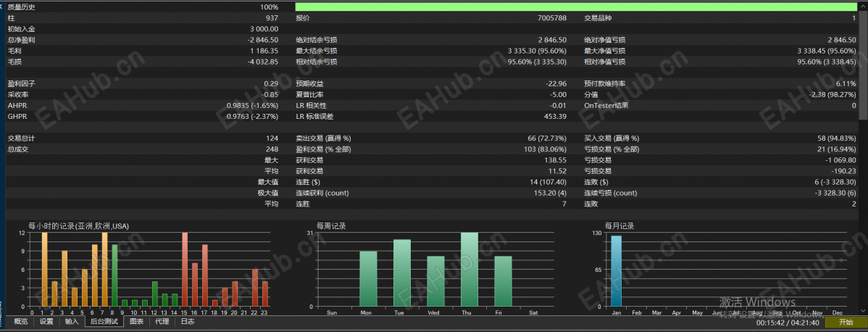868x332 pixels.
Task: Select the 输入 tab
Action: [72, 321]
